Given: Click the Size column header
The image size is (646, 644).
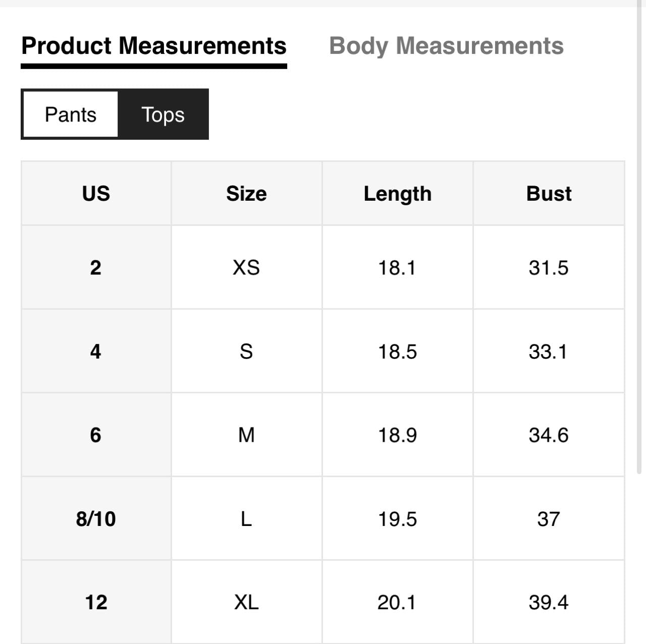Looking at the screenshot, I should 246,194.
